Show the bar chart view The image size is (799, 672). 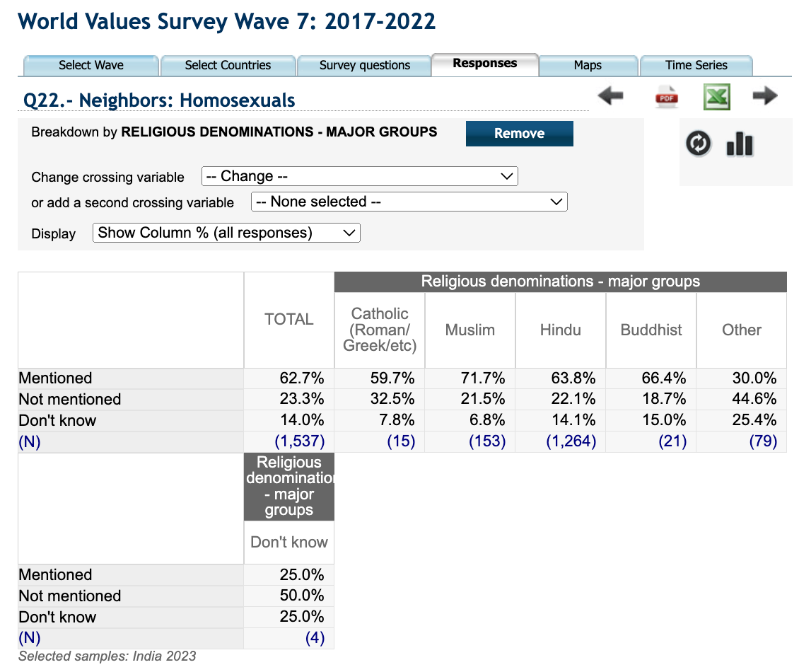(740, 144)
